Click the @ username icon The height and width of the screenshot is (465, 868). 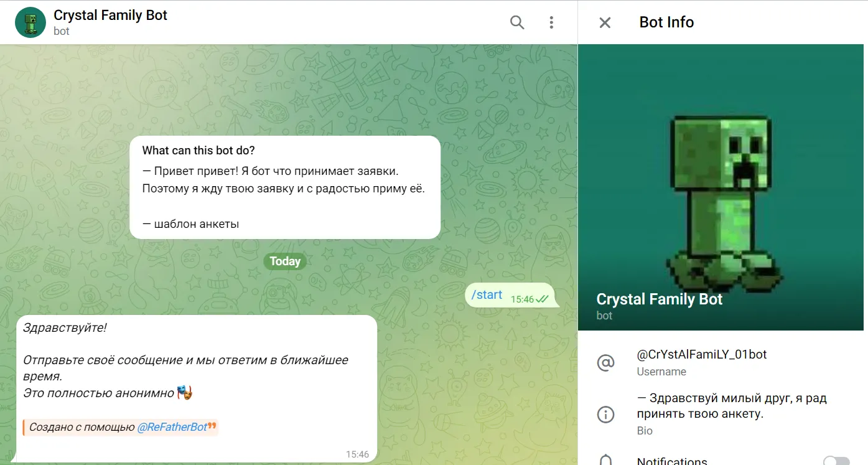pos(605,363)
